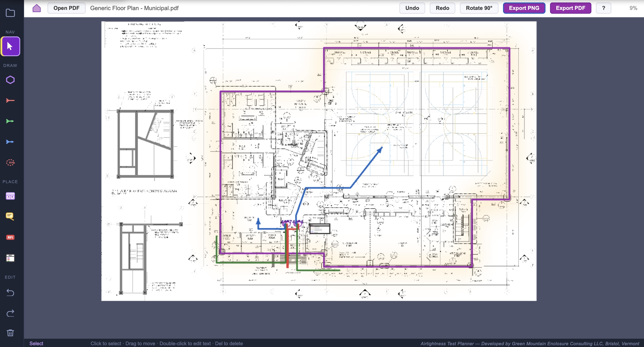Select the green arrow draw tool
The height and width of the screenshot is (347, 644).
pyautogui.click(x=10, y=121)
